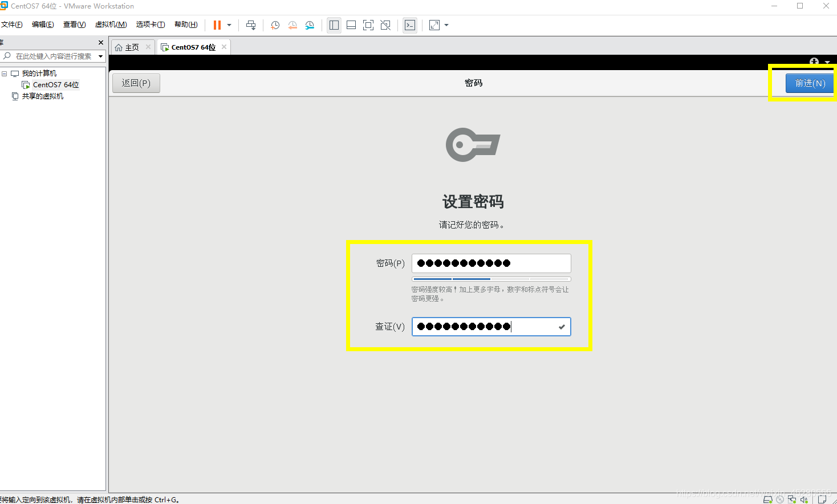Click the 前进(N) button
This screenshot has height=504, width=837.
[x=810, y=83]
